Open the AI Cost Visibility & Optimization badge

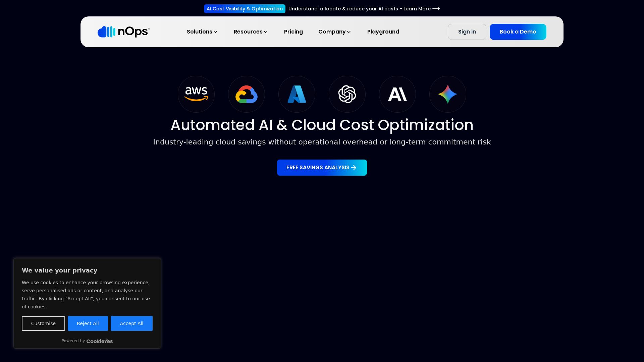(x=245, y=9)
